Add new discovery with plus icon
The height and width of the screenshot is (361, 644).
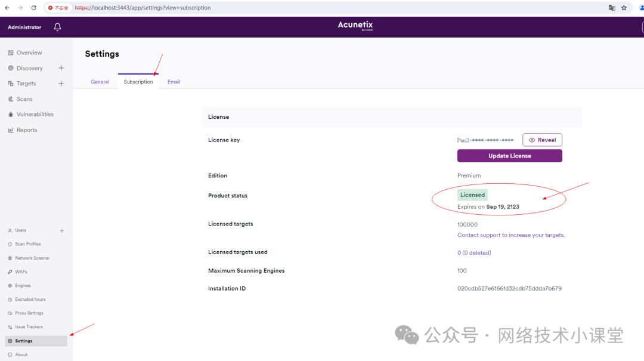point(61,68)
